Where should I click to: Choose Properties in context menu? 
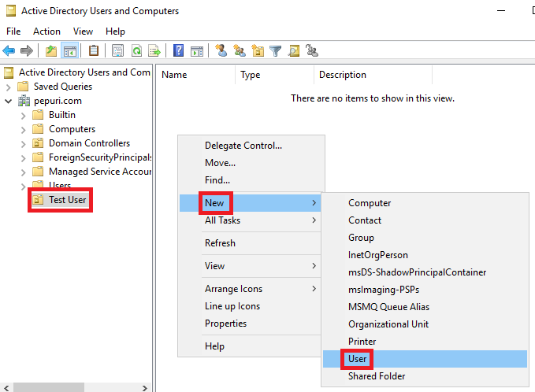click(250, 324)
